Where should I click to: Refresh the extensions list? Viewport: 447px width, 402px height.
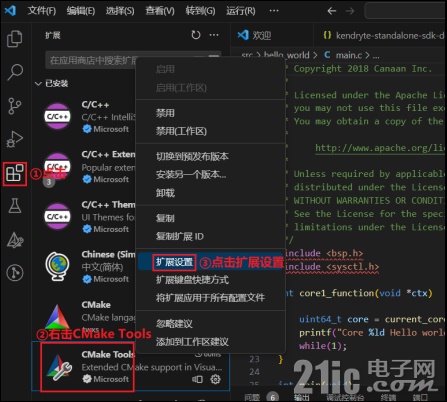click(196, 35)
